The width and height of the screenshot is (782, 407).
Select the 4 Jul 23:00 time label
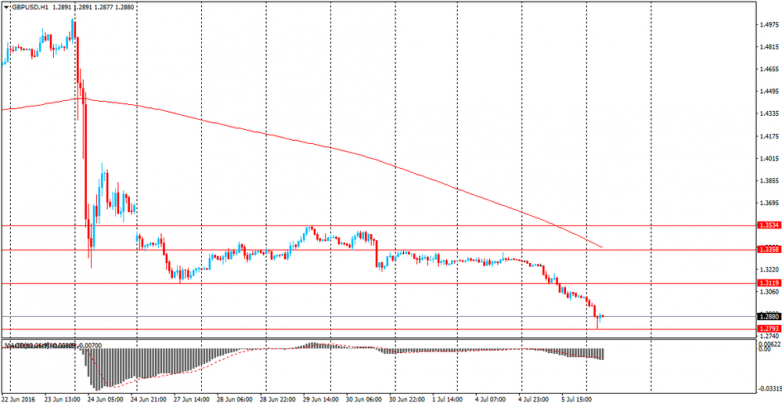[x=534, y=400]
